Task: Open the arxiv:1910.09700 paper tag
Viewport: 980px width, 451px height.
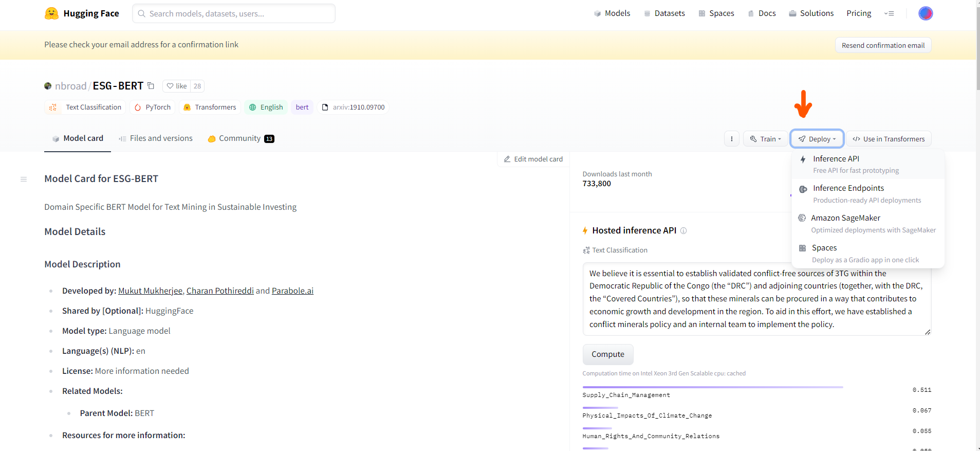Action: point(353,107)
